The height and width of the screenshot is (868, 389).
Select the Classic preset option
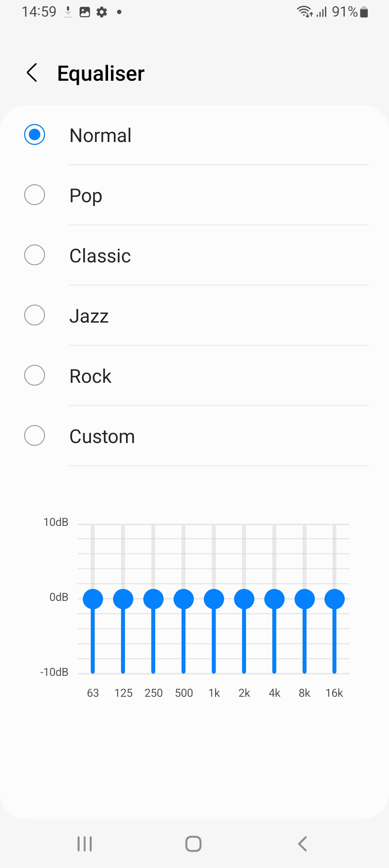tap(35, 255)
